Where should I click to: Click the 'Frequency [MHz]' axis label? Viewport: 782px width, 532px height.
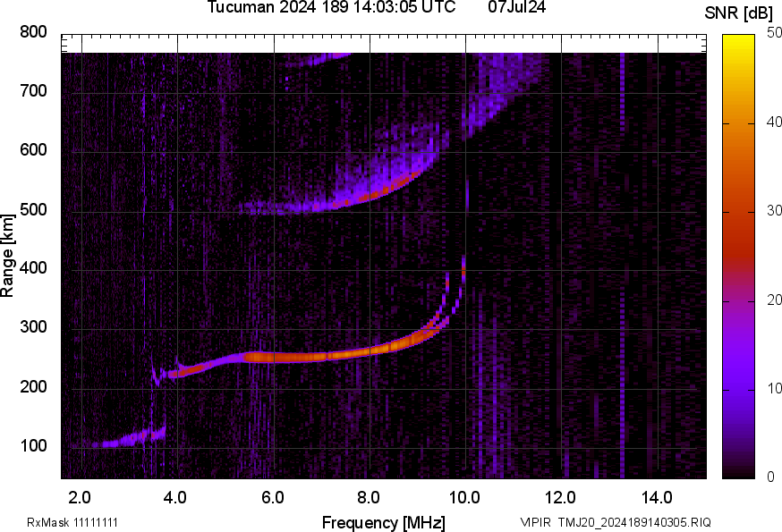click(x=384, y=522)
